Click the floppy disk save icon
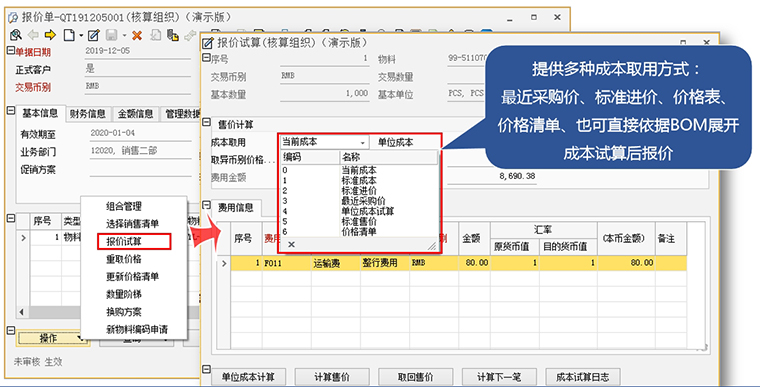This screenshot has width=760, height=387. pos(111,35)
